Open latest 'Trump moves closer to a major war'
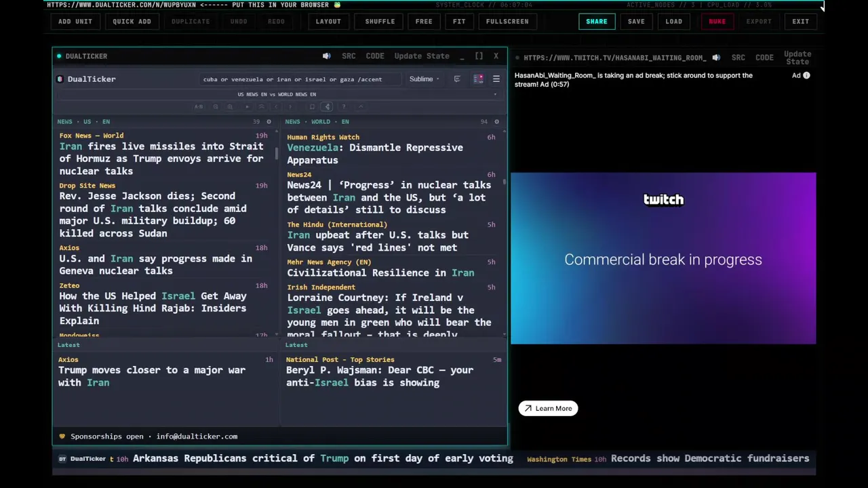Screen dimensions: 868x488 pyautogui.click(x=152, y=376)
